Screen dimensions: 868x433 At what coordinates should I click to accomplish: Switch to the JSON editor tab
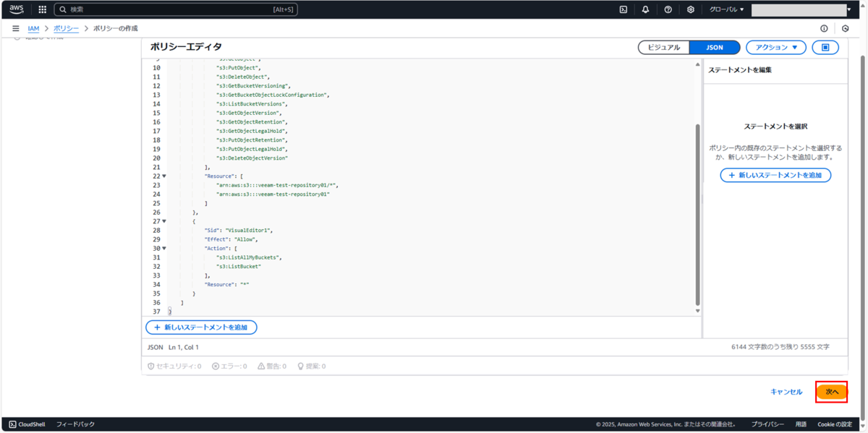pos(714,47)
